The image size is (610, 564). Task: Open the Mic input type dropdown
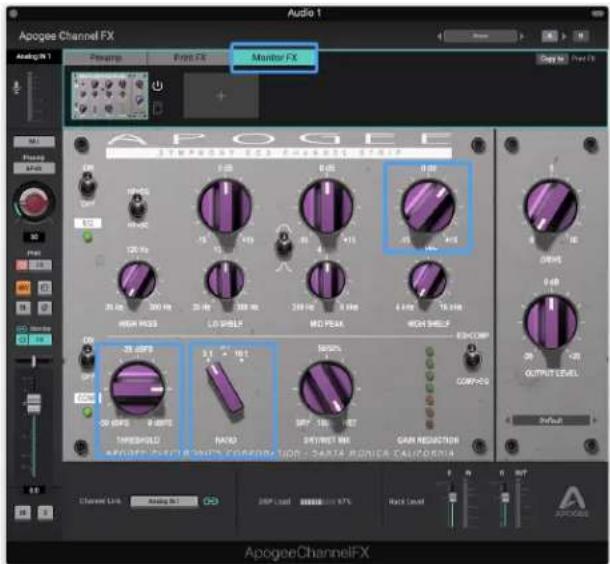[34, 141]
